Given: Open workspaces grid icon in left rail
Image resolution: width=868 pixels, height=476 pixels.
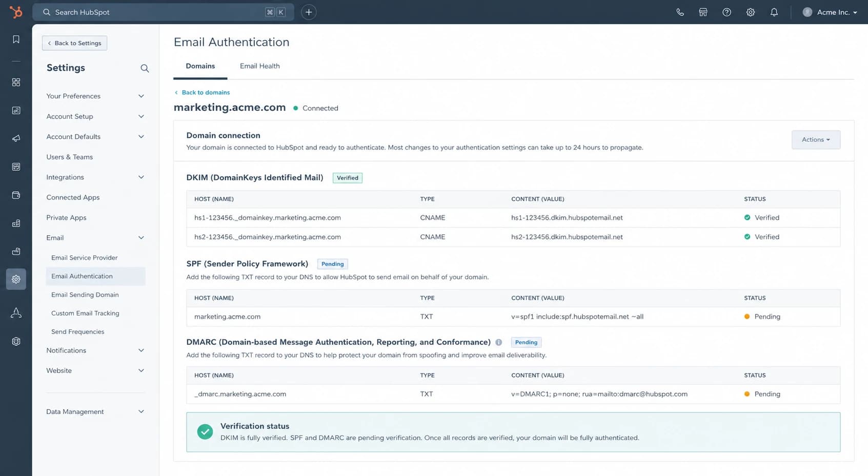Looking at the screenshot, I should coord(16,82).
